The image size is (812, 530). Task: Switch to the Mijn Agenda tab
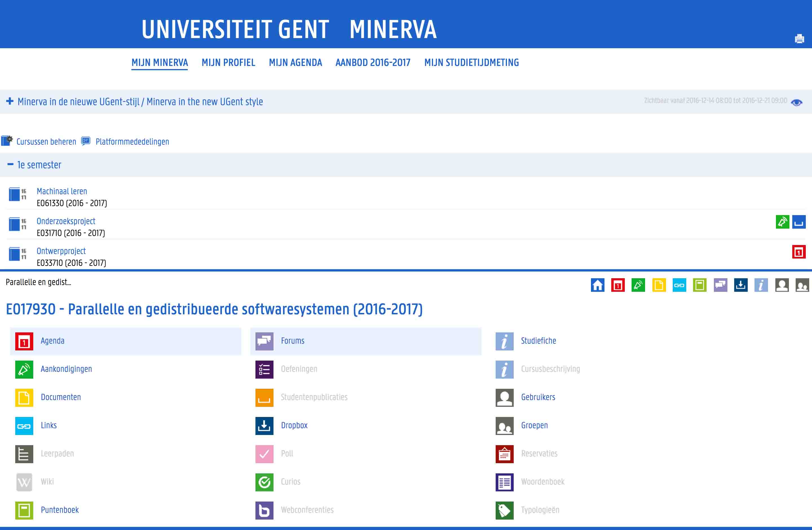point(295,63)
